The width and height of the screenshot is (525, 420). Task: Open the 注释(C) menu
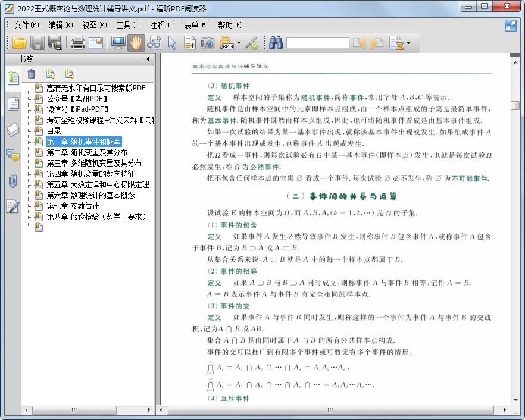(x=162, y=25)
